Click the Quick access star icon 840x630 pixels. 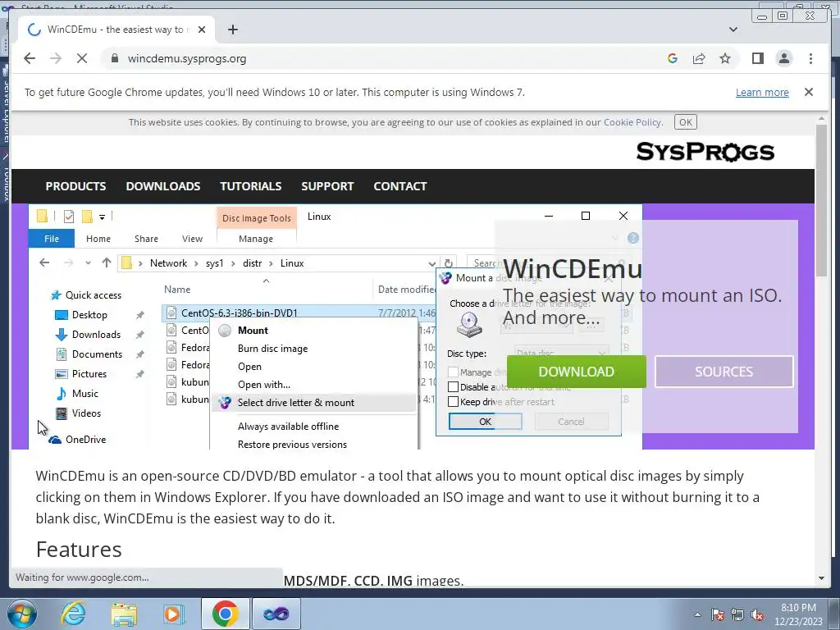[55, 295]
